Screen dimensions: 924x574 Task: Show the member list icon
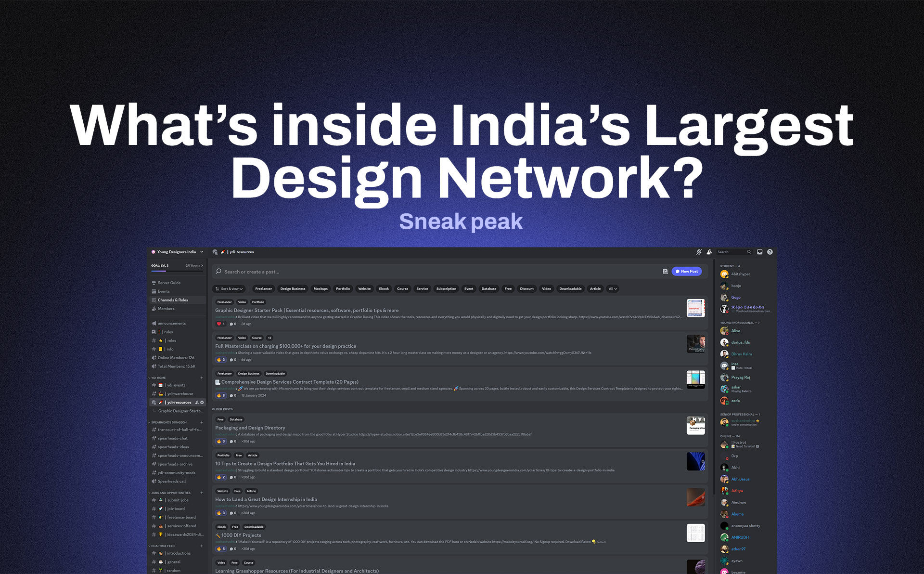coord(709,252)
